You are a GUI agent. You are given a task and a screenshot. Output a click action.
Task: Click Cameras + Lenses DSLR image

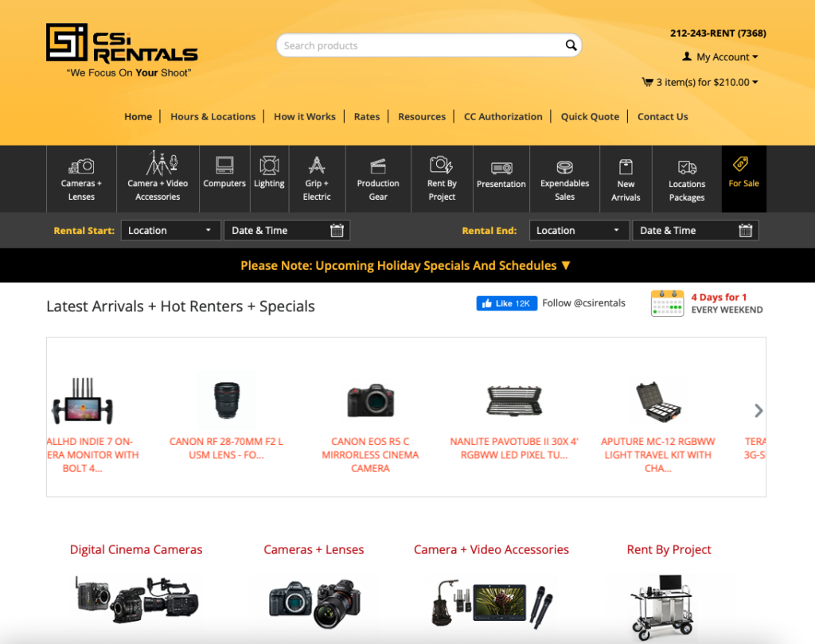[x=314, y=604]
